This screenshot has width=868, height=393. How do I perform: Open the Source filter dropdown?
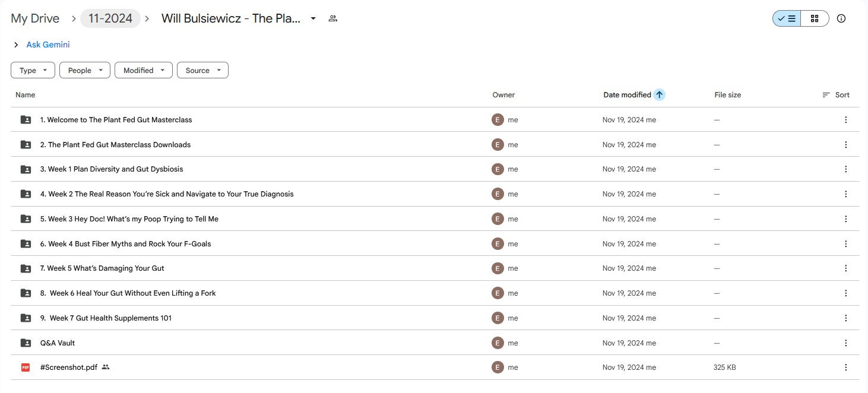[x=202, y=70]
